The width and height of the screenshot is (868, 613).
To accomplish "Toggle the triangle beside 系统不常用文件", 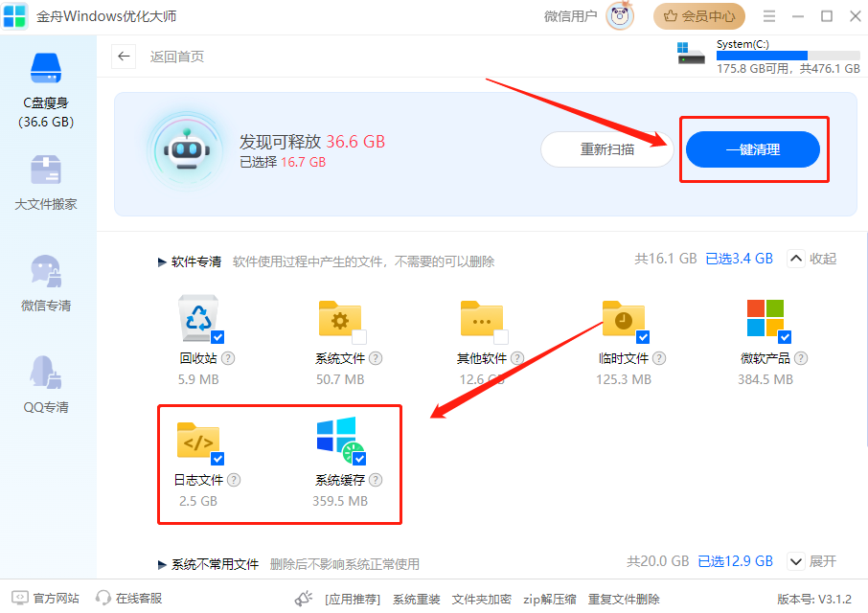I will click(x=162, y=564).
